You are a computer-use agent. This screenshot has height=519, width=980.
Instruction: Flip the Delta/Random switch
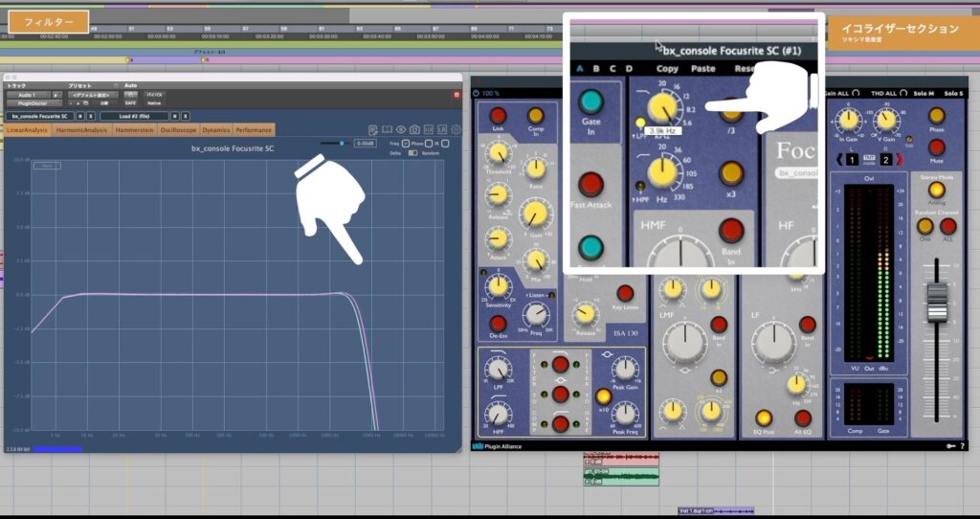point(412,152)
